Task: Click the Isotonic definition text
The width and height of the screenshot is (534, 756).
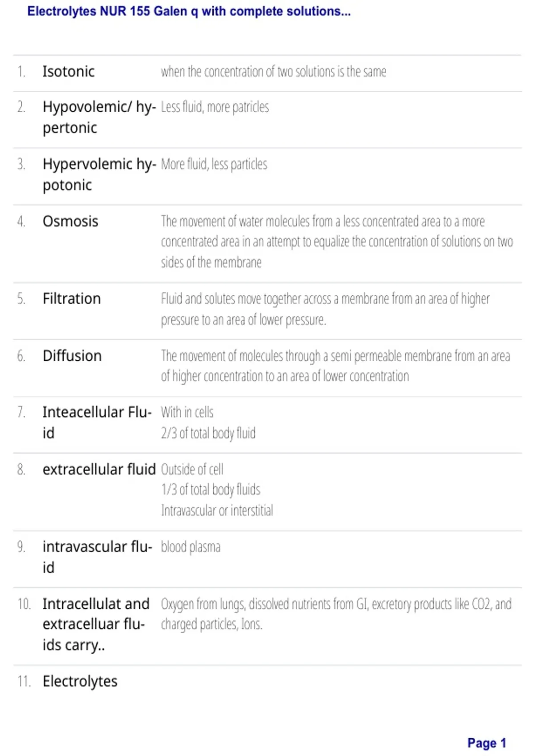Action: 274,72
